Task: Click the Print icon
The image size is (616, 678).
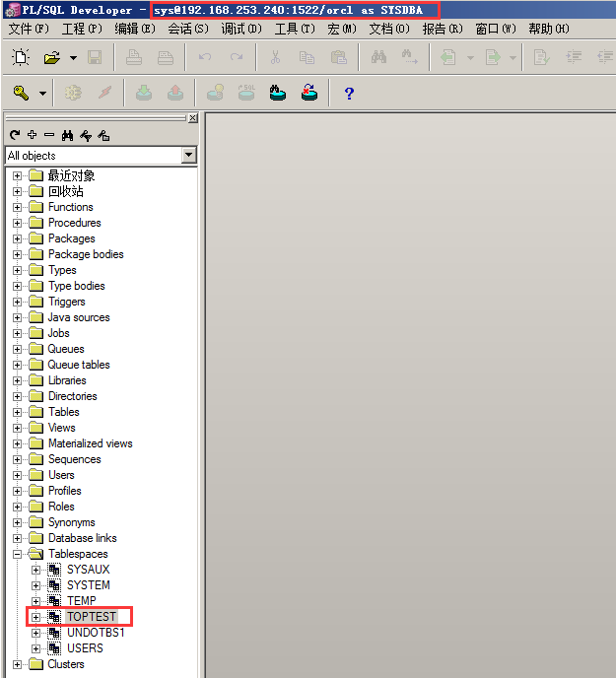Action: tap(134, 57)
